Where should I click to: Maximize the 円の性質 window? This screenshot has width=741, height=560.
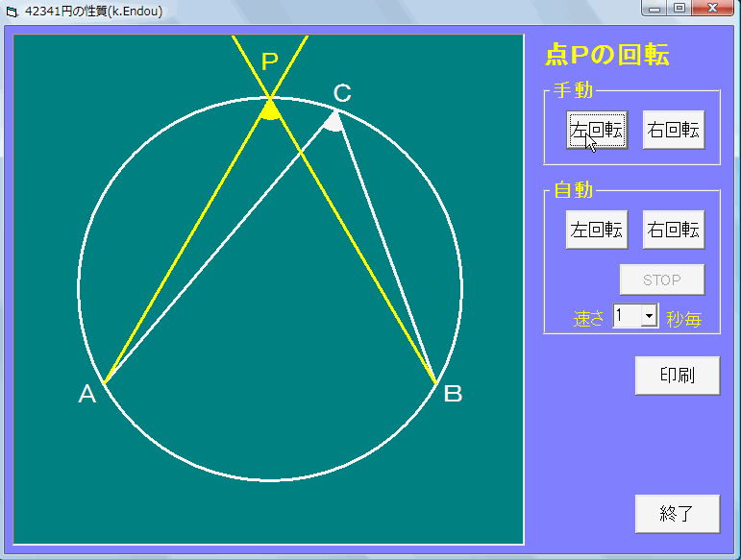(679, 9)
